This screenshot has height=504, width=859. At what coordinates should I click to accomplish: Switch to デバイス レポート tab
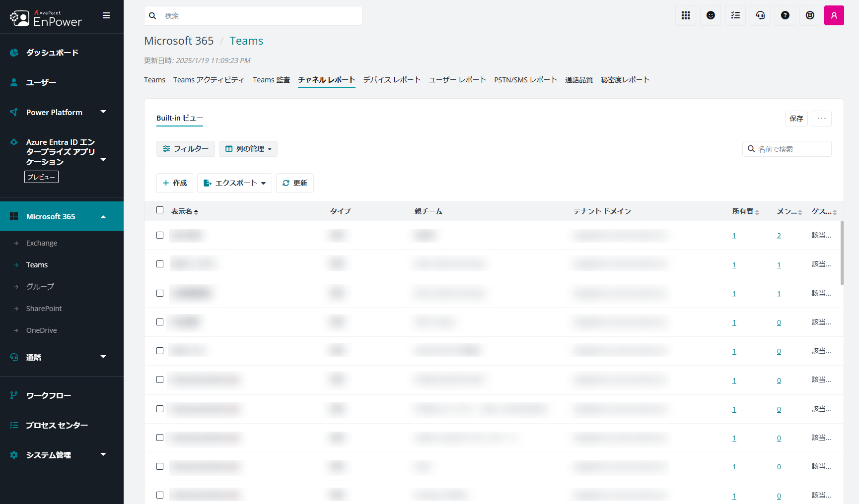pos(392,80)
